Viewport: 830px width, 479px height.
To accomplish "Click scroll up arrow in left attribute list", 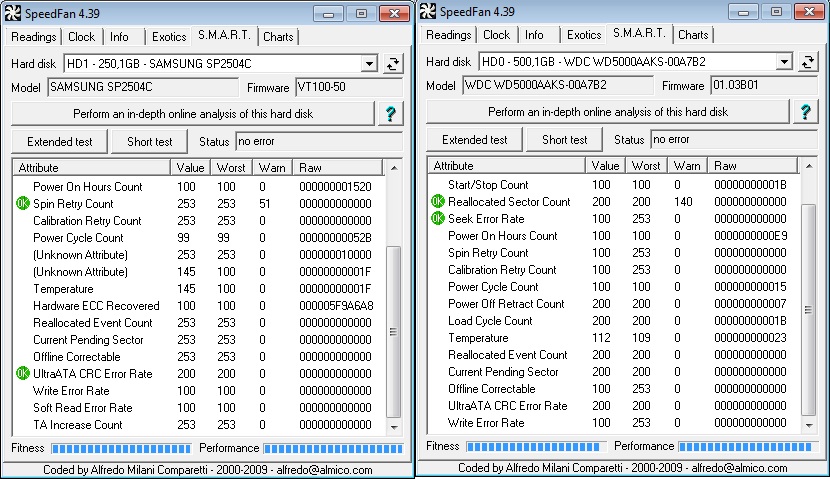I will click(x=394, y=168).
